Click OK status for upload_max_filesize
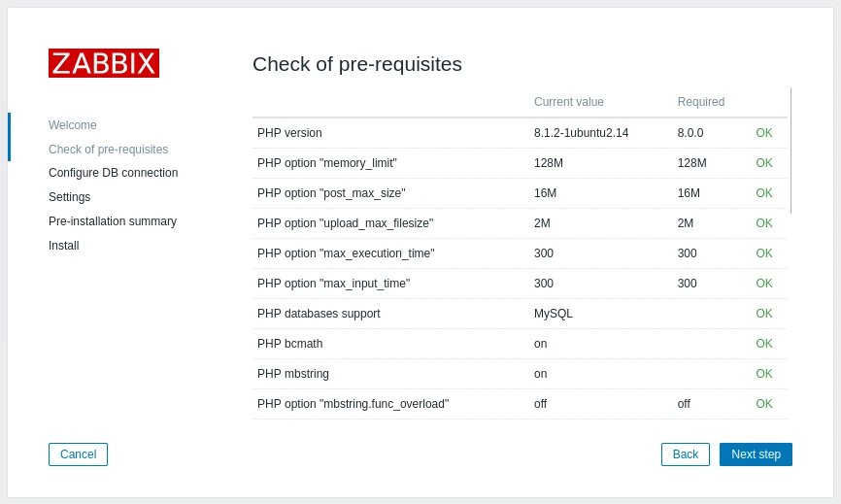This screenshot has width=841, height=504. click(763, 223)
